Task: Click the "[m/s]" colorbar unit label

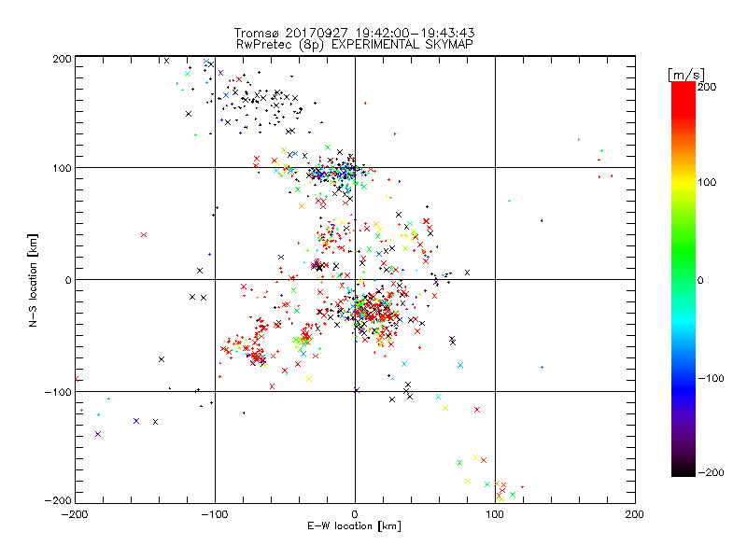Action: pyautogui.click(x=686, y=75)
